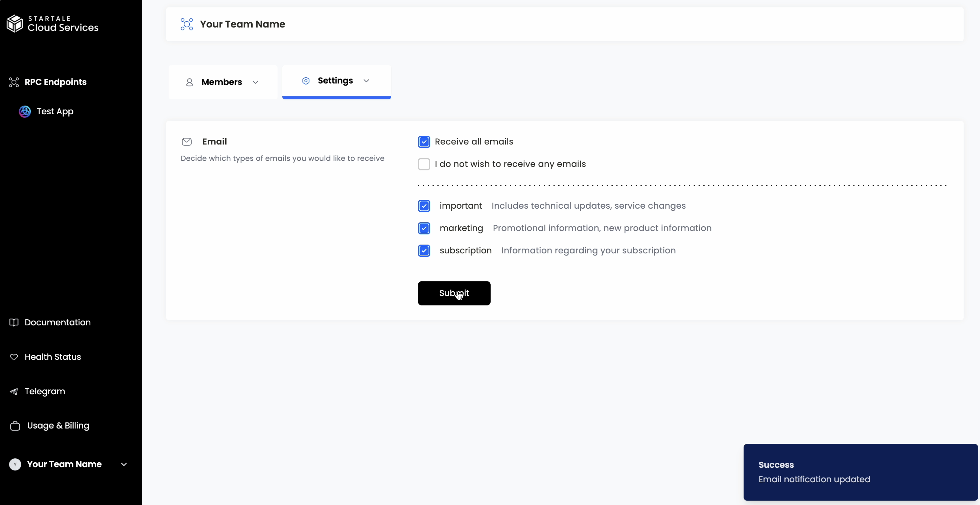Uncheck the marketing emails checkbox
The width and height of the screenshot is (980, 505).
(x=424, y=228)
